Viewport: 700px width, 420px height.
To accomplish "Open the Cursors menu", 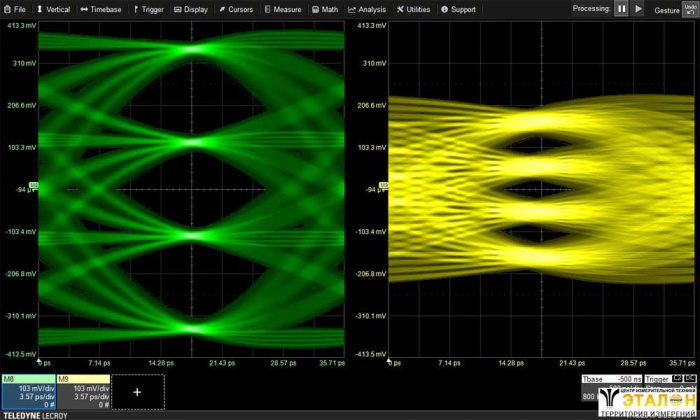I will point(236,9).
